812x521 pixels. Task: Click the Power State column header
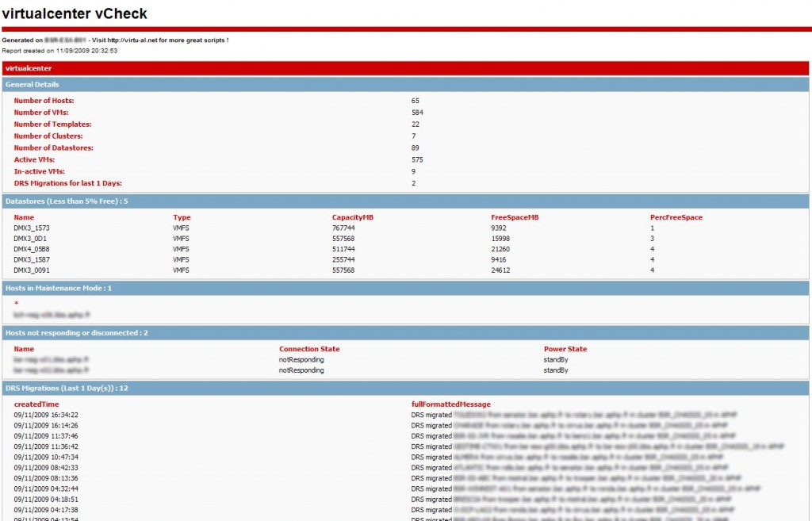coord(565,349)
